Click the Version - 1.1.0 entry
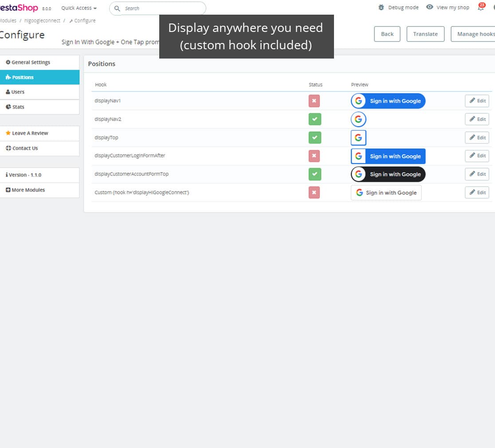This screenshot has width=495, height=448. [39, 175]
